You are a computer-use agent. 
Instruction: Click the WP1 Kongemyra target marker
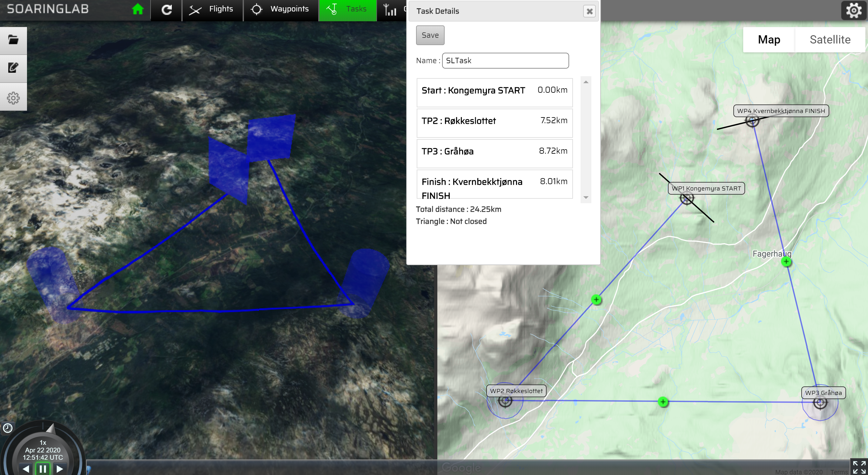[x=686, y=198]
